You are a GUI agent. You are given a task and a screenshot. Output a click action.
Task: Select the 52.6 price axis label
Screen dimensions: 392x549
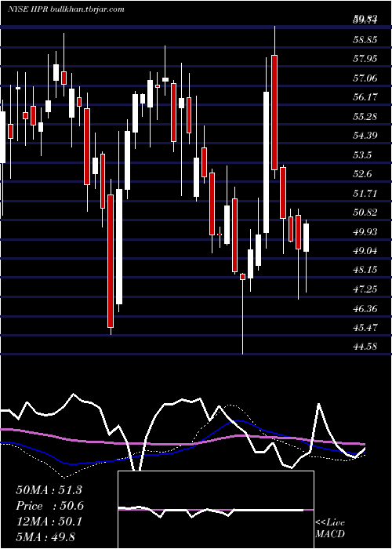coord(363,174)
